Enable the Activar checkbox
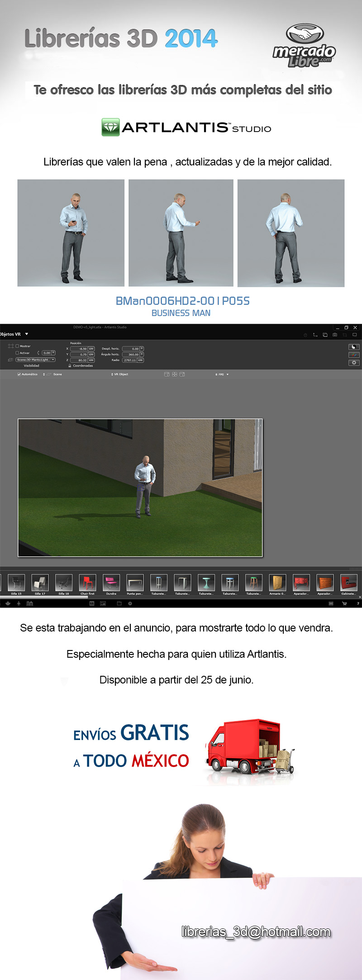 [x=17, y=353]
